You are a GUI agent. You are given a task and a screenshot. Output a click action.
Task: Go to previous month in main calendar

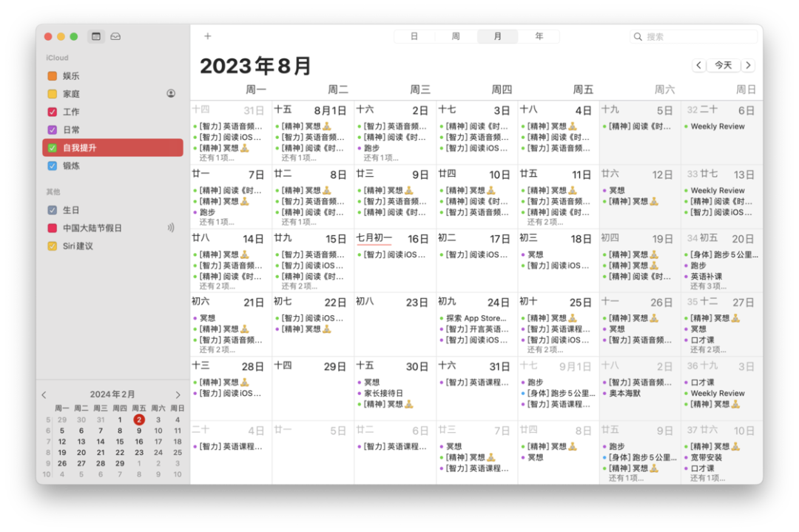pyautogui.click(x=698, y=65)
